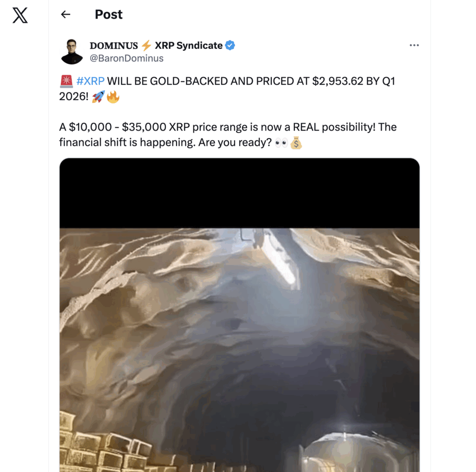The height and width of the screenshot is (472, 476).
Task: Click the fire emoji after the rocket
Action: pyautogui.click(x=113, y=97)
